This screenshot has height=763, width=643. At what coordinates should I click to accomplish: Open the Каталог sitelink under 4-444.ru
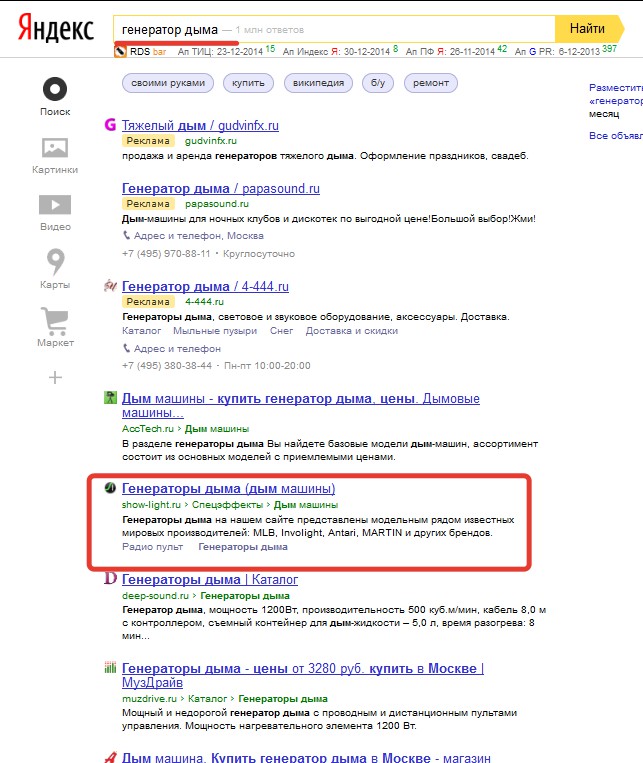point(141,331)
